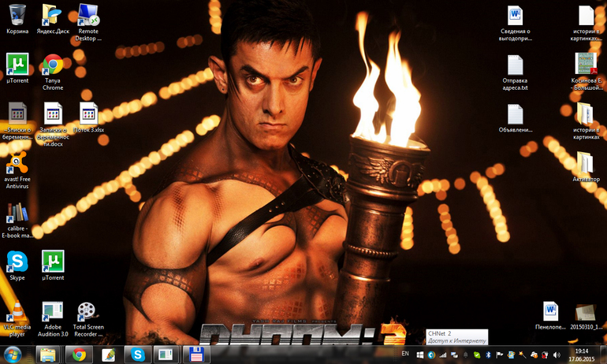Select the Поток 3.xlsx file
The width and height of the screenshot is (607, 364).
pos(88,113)
